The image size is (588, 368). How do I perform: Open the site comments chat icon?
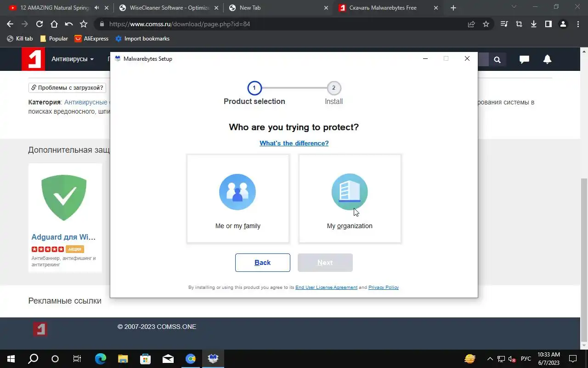(524, 59)
